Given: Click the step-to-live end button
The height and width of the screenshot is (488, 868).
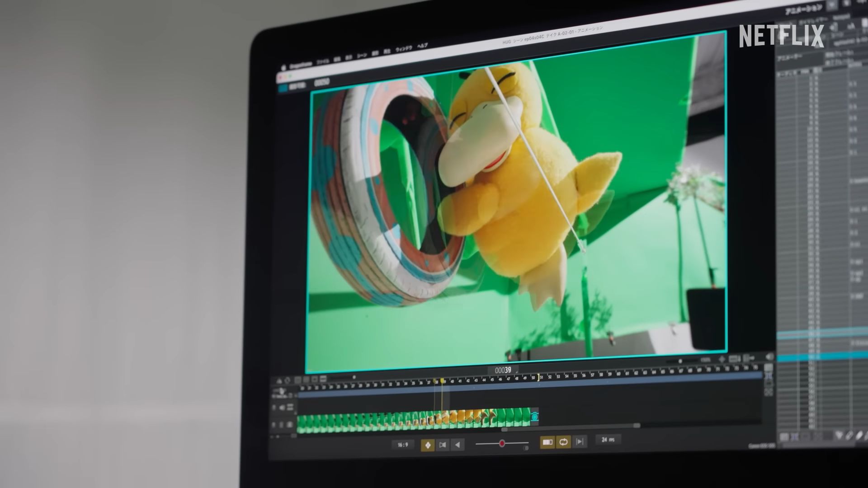Looking at the screenshot, I should click(580, 441).
